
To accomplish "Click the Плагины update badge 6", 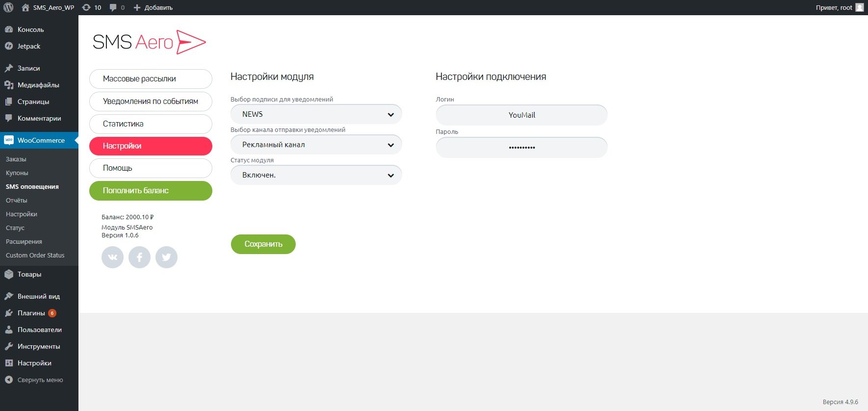I will [52, 313].
